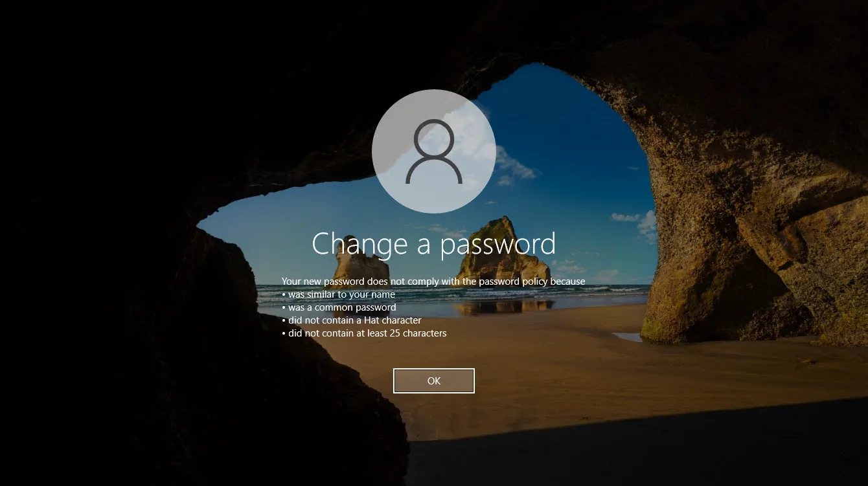Click "Your new password does not comply" line

433,282
